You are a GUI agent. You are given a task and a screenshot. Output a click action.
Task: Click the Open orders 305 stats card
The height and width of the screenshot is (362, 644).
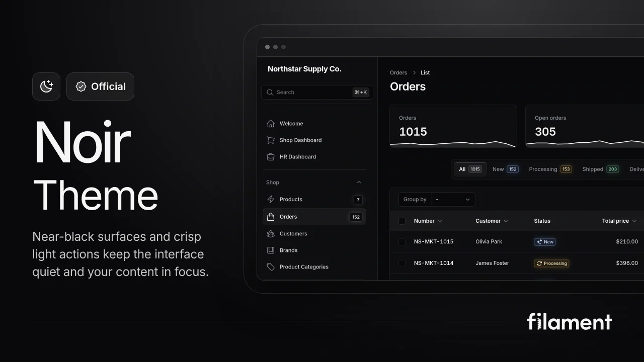(585, 126)
